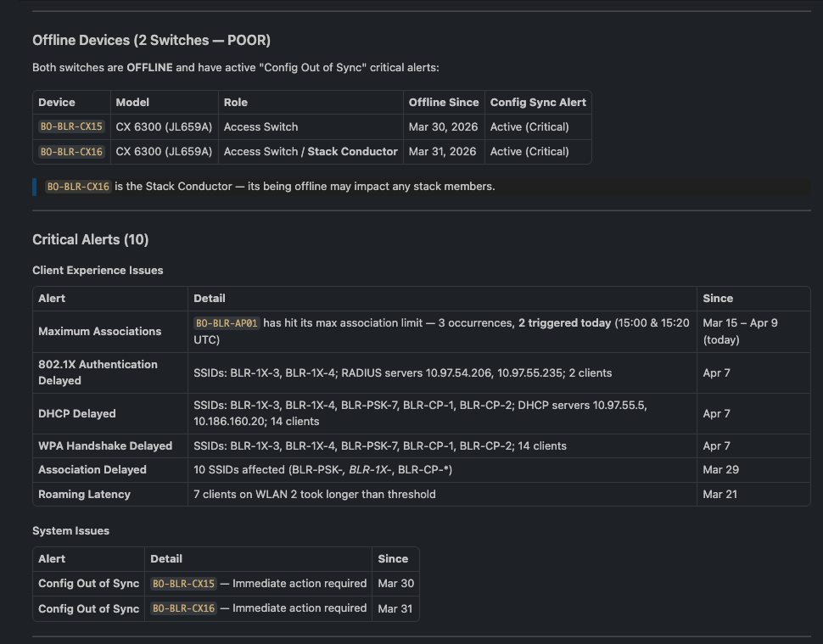Viewport: 823px width, 644px height.
Task: Select the Association Delayed alert label
Action: pyautogui.click(x=92, y=469)
